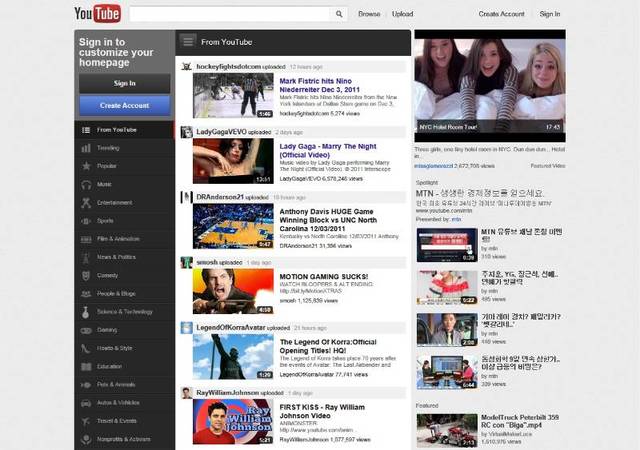The width and height of the screenshot is (640, 450).
Task: Open the Lady Gaga video thumbnail
Action: click(x=233, y=161)
